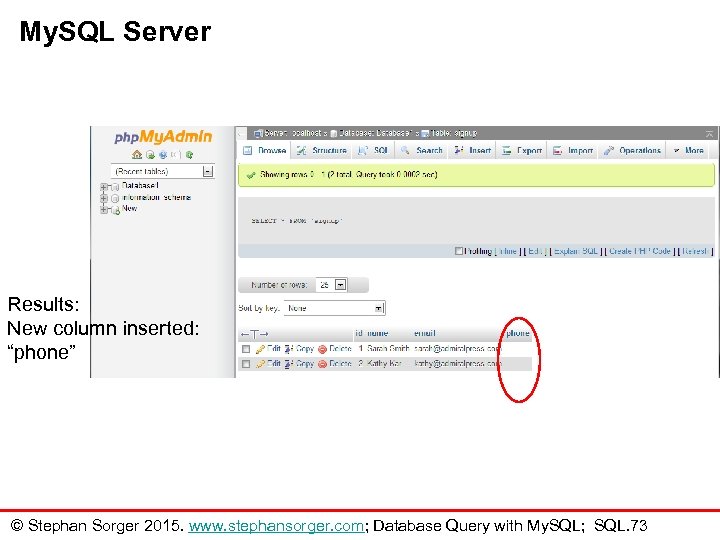
Task: Switch to the Insert tab
Action: [x=473, y=150]
